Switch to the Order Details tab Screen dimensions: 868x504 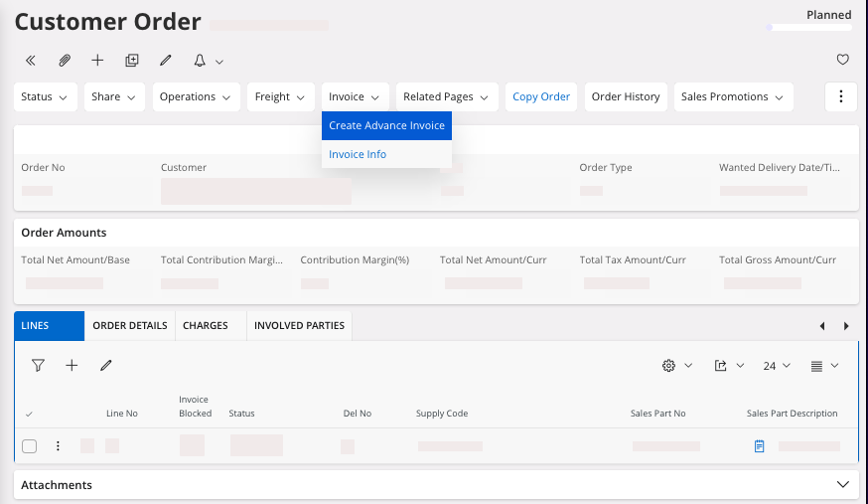click(x=130, y=325)
